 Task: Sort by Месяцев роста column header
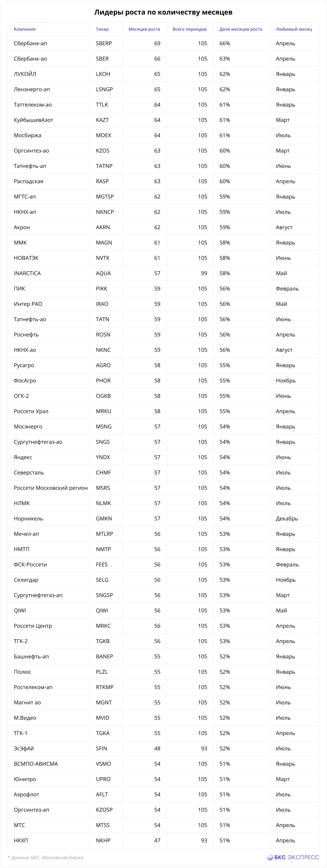[x=144, y=29]
